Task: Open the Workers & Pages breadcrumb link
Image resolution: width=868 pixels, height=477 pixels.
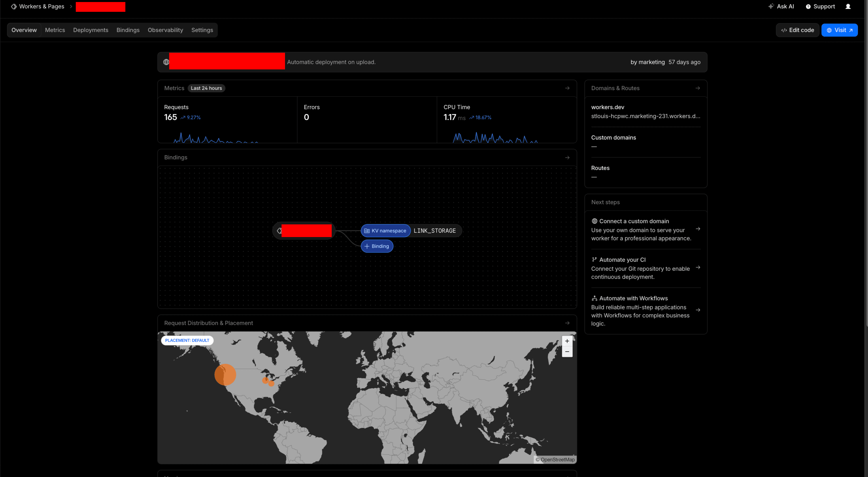Action: point(41,6)
